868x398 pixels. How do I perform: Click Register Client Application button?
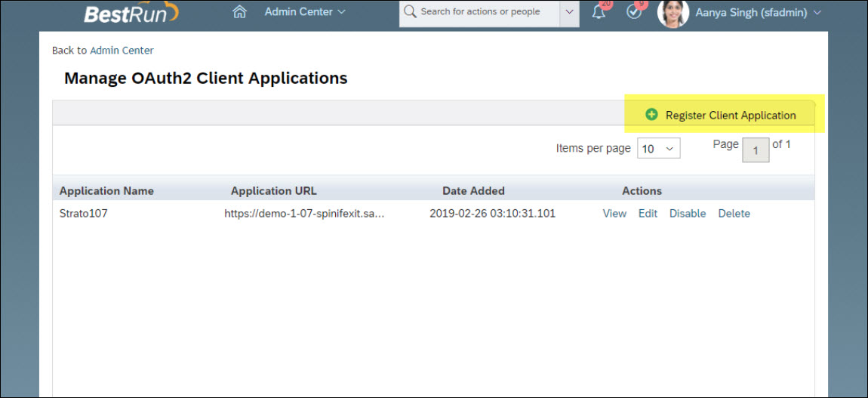[x=730, y=116]
